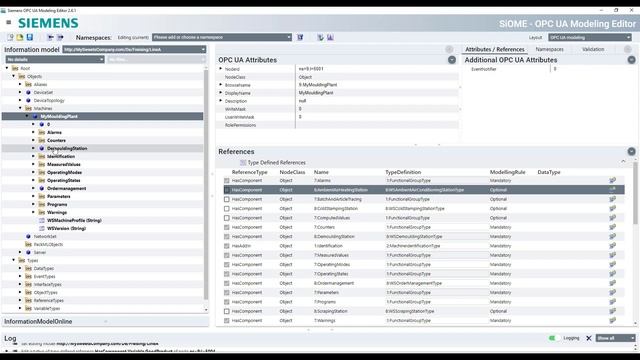Switch to the Validation tab
The image size is (640, 360).
(x=593, y=49)
